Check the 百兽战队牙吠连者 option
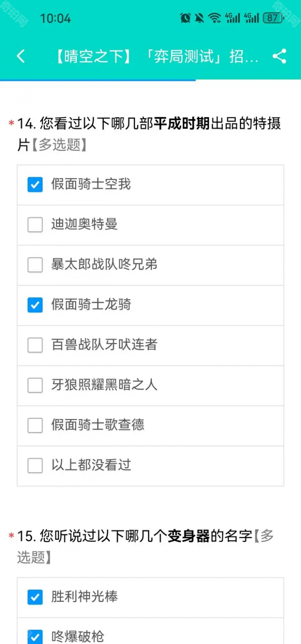The image size is (301, 644). (34, 345)
